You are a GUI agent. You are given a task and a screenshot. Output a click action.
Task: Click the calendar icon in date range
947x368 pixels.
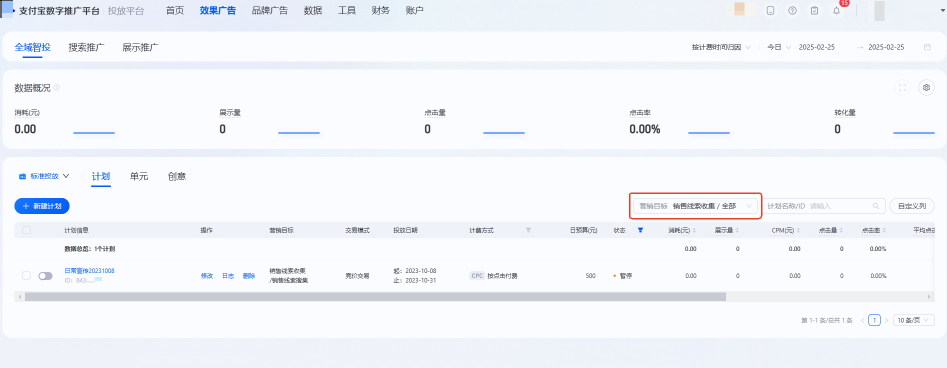coord(927,47)
